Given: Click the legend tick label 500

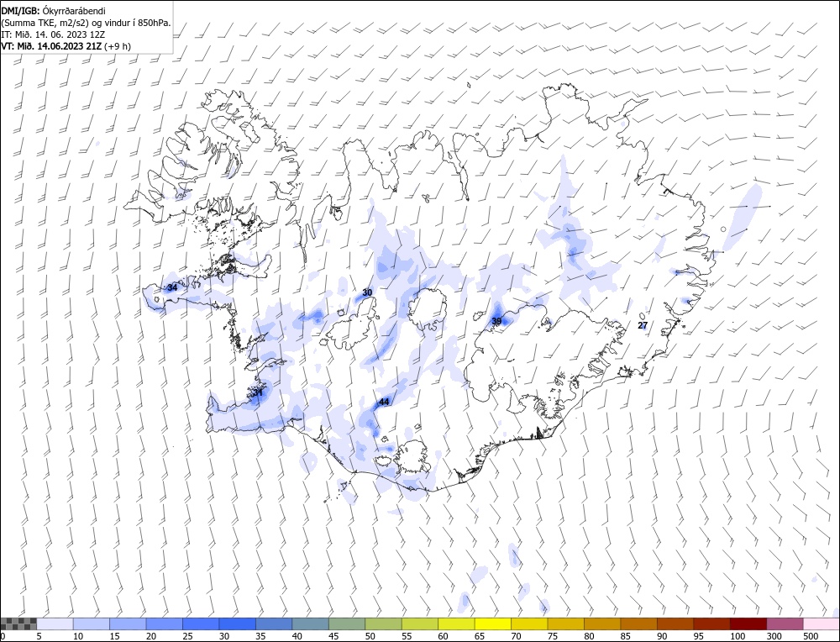Looking at the screenshot, I should [x=811, y=636].
